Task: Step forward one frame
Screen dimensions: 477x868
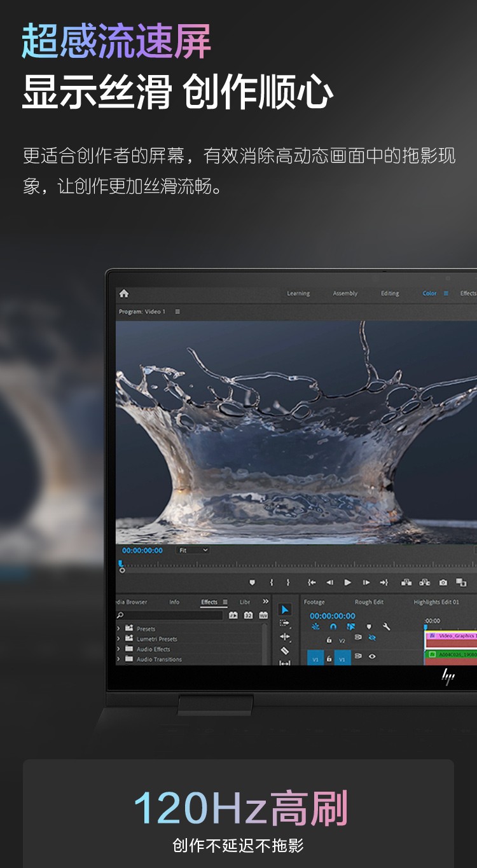Action: [x=366, y=582]
